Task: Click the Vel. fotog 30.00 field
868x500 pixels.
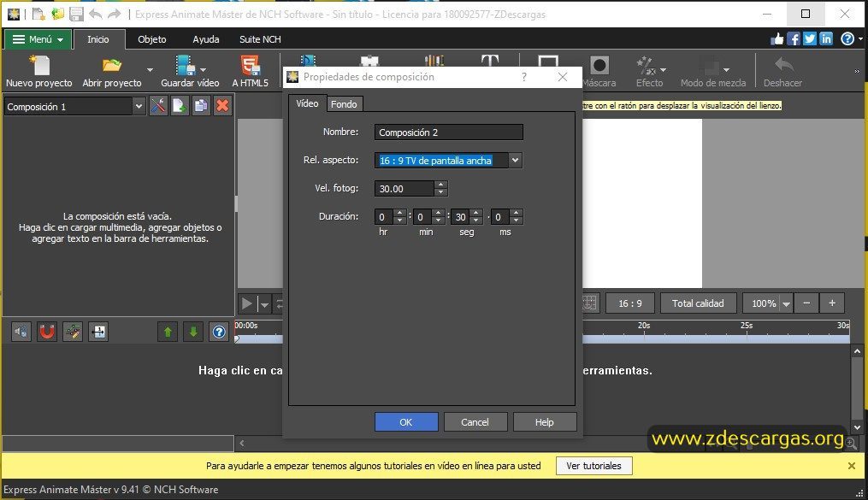Action: click(x=404, y=189)
